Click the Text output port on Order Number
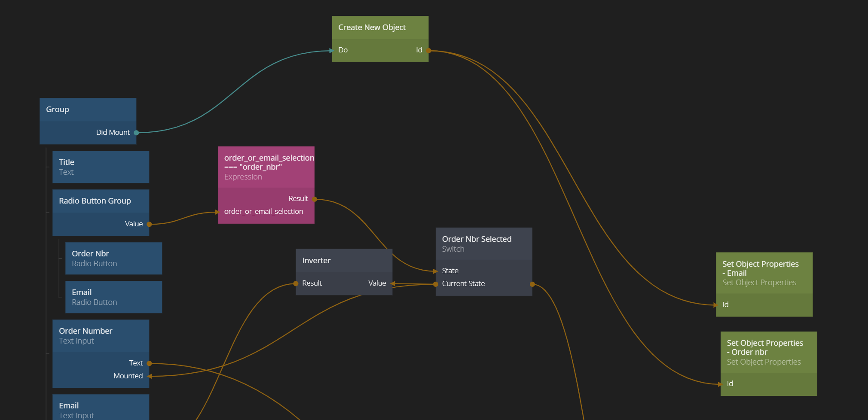Viewport: 868px width, 420px height. pos(149,363)
